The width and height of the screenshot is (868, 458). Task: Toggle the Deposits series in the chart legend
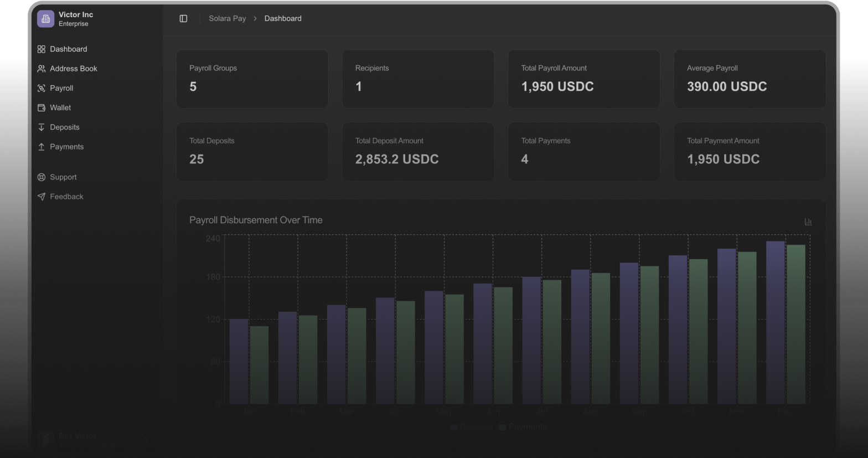[471, 427]
